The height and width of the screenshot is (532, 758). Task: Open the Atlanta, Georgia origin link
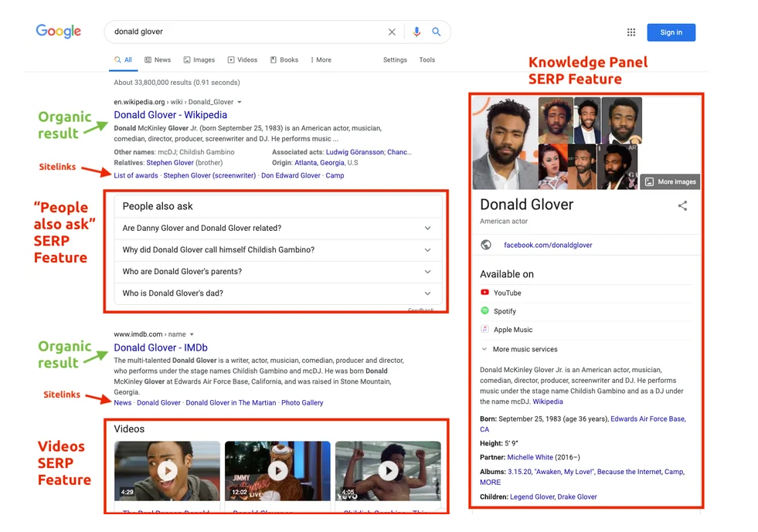tap(320, 163)
